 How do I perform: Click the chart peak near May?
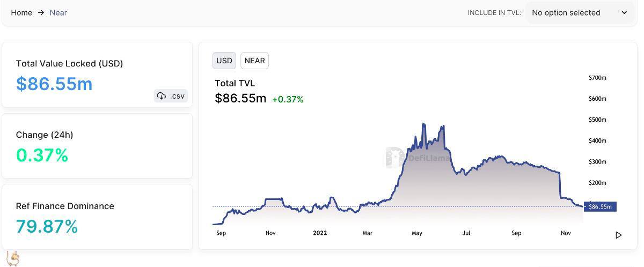click(x=423, y=124)
